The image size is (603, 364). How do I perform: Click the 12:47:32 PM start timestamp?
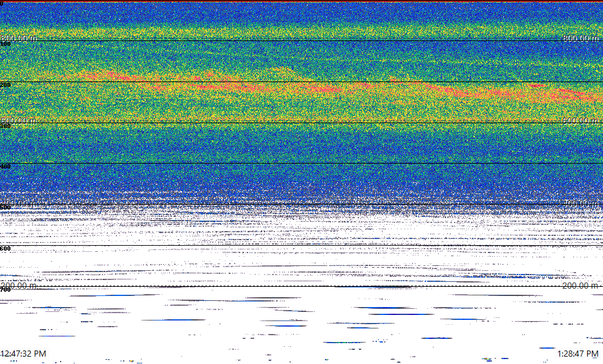coord(23,354)
